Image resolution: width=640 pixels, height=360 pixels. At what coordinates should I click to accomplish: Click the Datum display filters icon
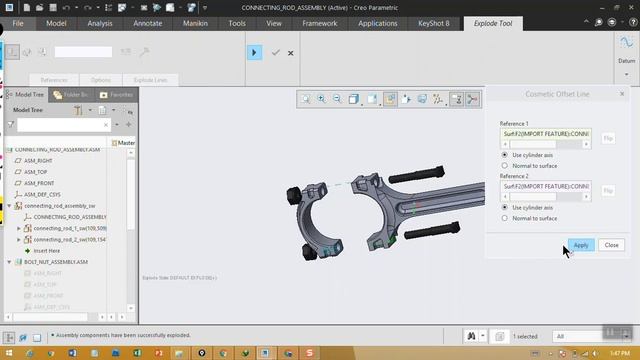(x=438, y=99)
